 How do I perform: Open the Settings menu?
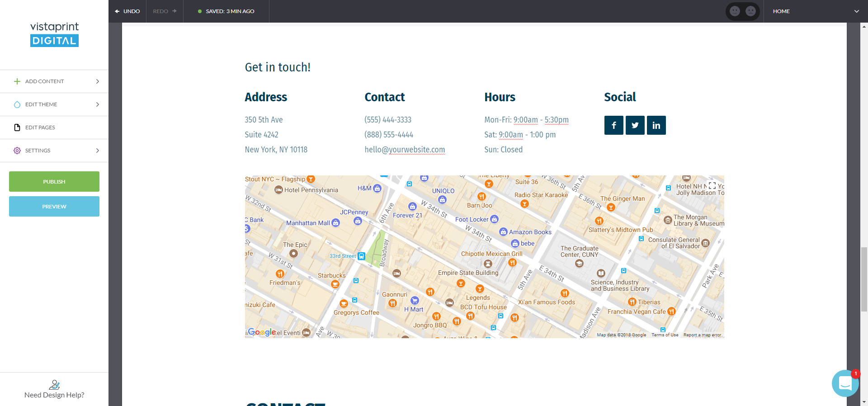(x=54, y=151)
